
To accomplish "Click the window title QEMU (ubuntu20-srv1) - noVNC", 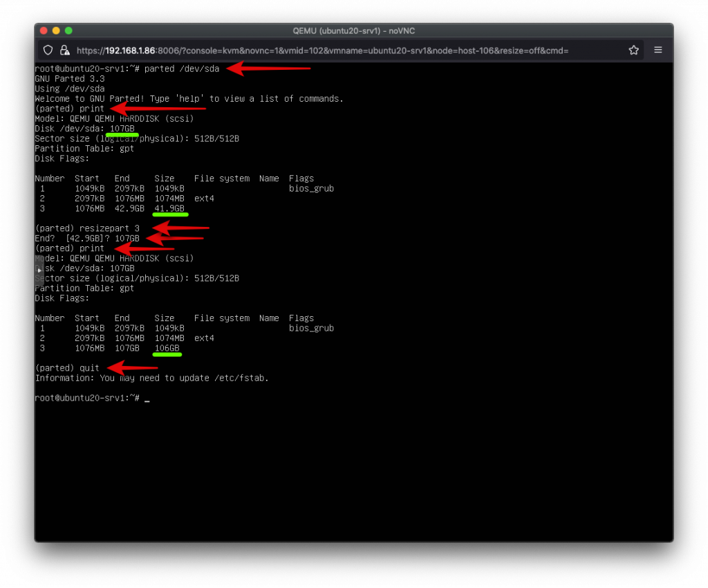I will pos(353,30).
